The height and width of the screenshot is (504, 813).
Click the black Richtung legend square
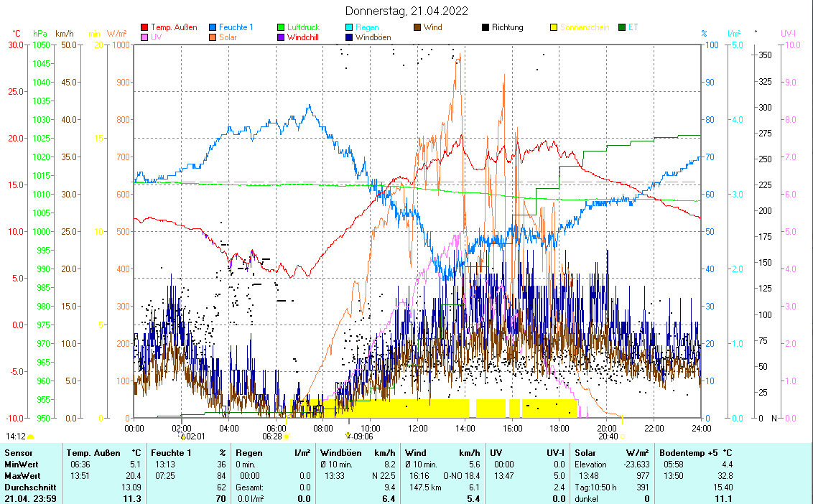coord(486,27)
